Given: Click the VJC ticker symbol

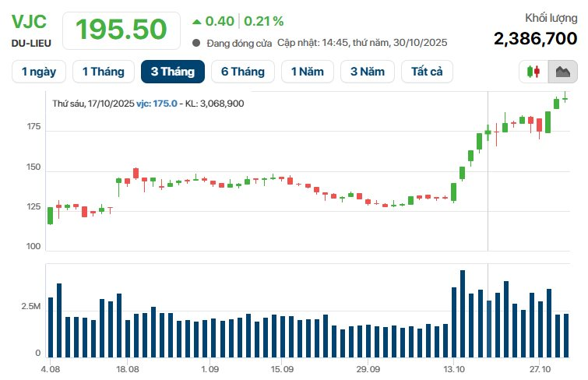Looking at the screenshot, I should (x=29, y=21).
